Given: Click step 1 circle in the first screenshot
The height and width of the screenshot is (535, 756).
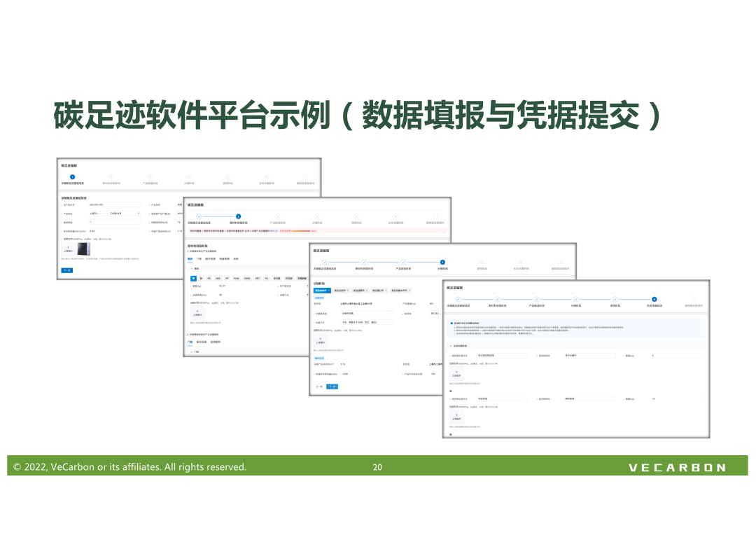Looking at the screenshot, I should [x=72, y=177].
